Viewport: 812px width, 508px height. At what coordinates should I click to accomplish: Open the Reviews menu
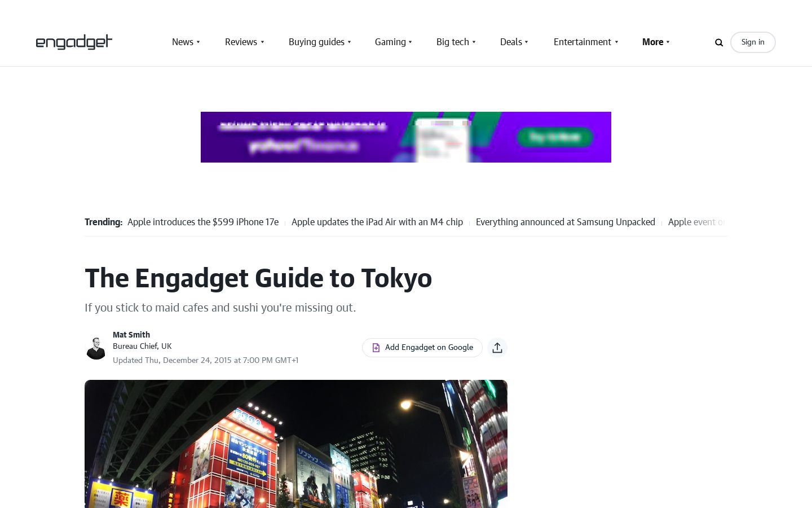[x=241, y=42]
